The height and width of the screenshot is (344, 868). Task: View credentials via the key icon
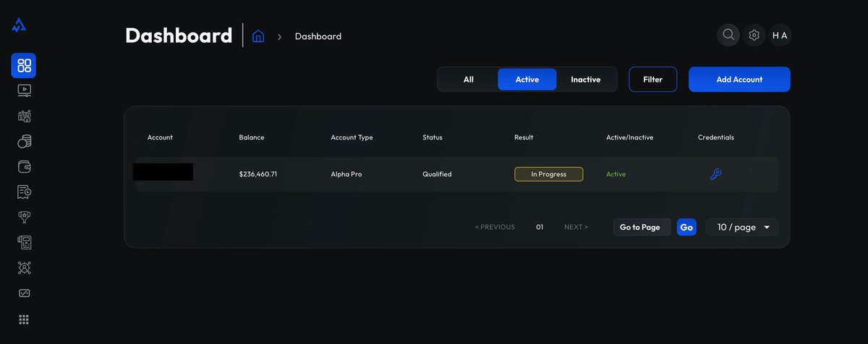(x=715, y=174)
